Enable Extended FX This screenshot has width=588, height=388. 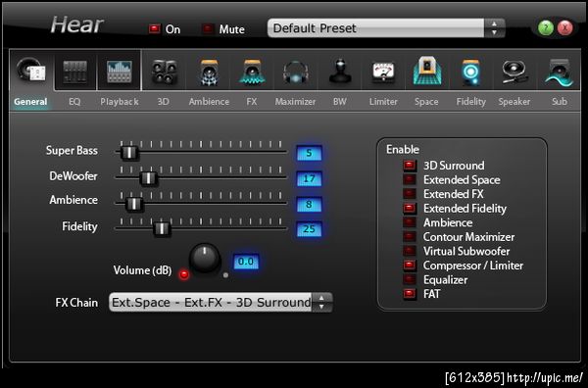(x=409, y=194)
